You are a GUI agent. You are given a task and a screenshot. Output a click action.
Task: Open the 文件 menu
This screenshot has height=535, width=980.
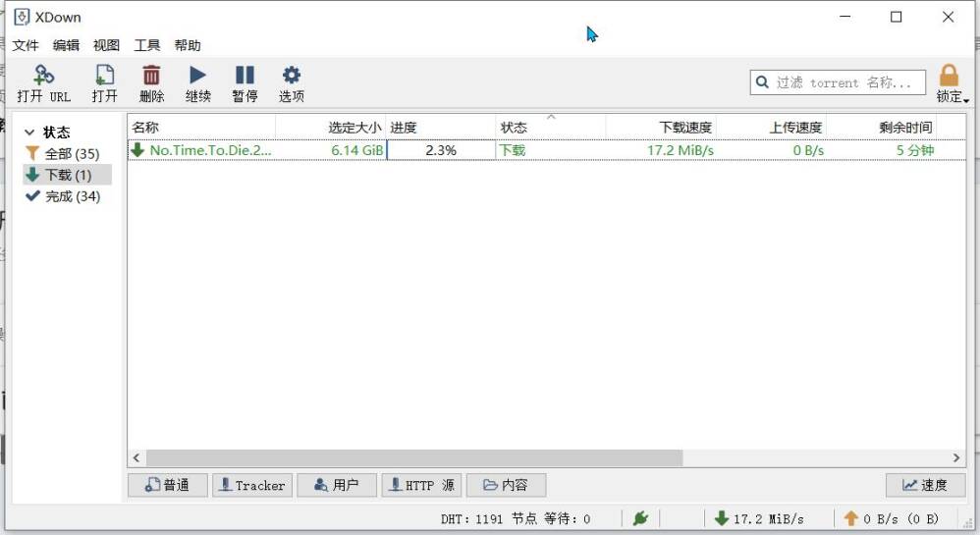point(26,45)
